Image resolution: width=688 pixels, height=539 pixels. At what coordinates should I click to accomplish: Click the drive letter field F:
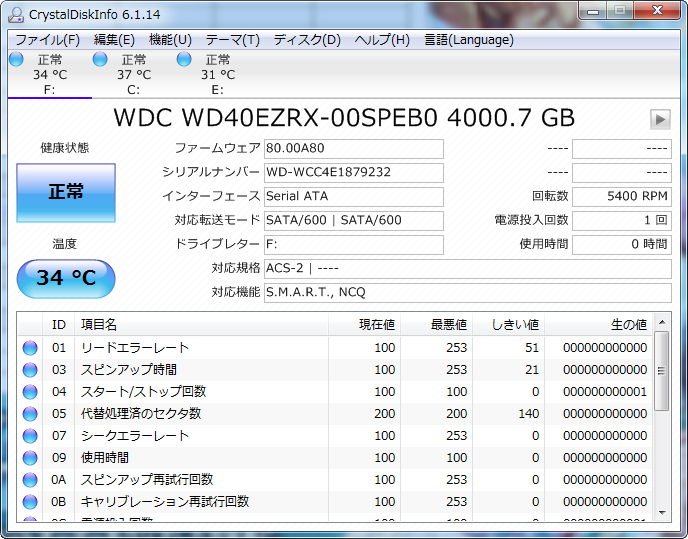pyautogui.click(x=354, y=244)
